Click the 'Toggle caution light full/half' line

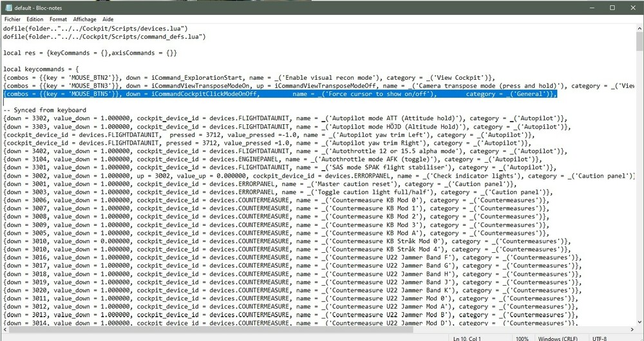pos(278,192)
